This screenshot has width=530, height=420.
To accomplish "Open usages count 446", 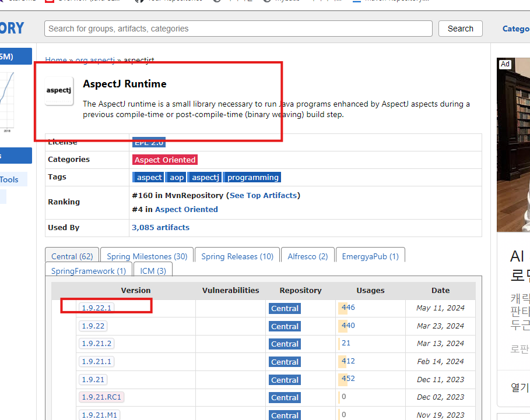I will point(348,308).
